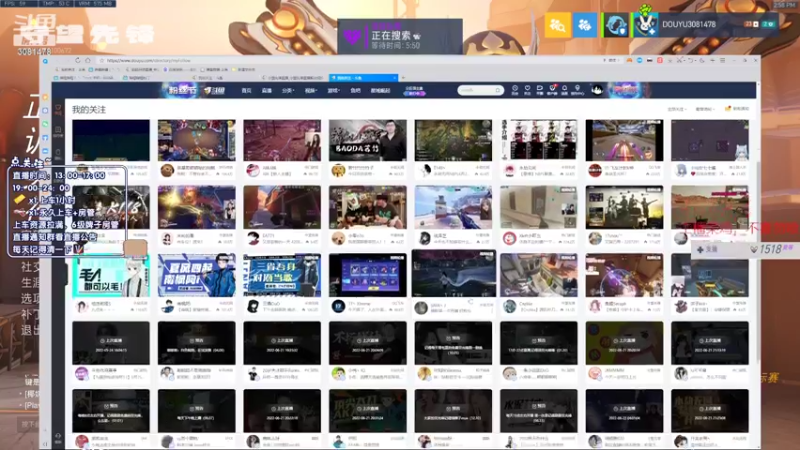800x450 pixels.
Task: Click the promo banner right of avatar
Action: pos(626,90)
